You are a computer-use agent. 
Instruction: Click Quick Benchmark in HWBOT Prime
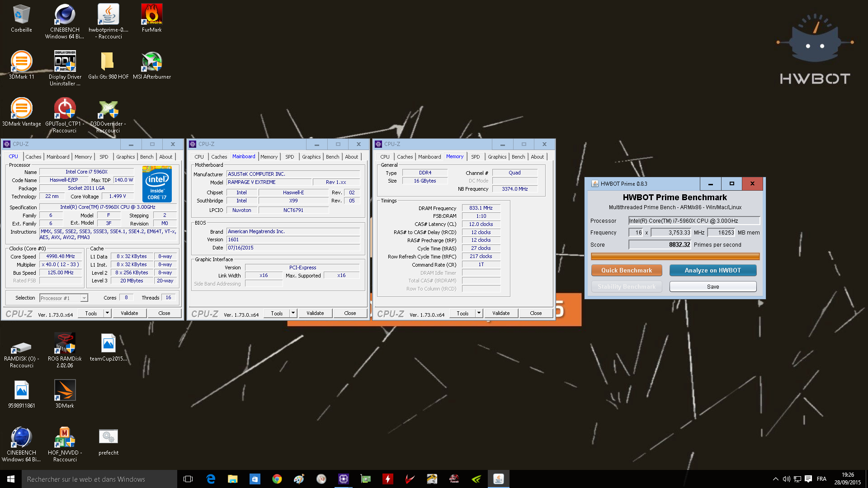point(627,270)
